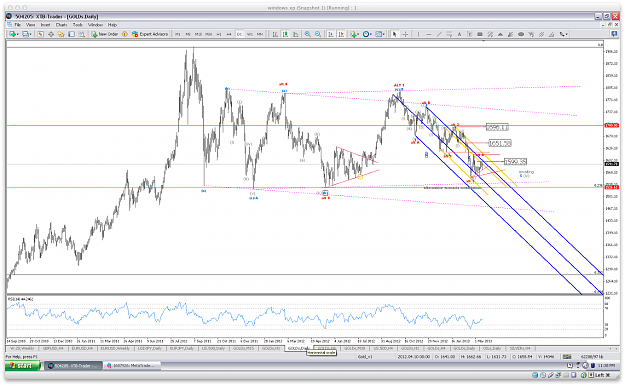The image size is (625, 386).
Task: Switch to the GBPUSD,H4 chart tab
Action: coord(53,348)
